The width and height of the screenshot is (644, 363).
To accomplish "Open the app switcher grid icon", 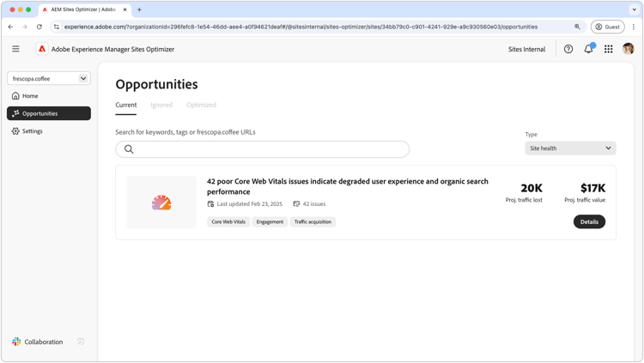I will 609,49.
